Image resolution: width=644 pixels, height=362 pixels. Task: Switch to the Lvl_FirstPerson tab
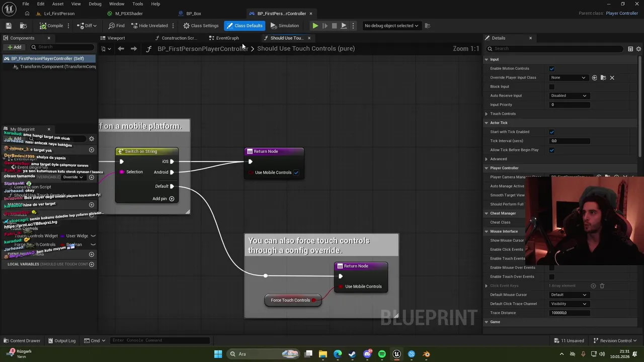(59, 14)
